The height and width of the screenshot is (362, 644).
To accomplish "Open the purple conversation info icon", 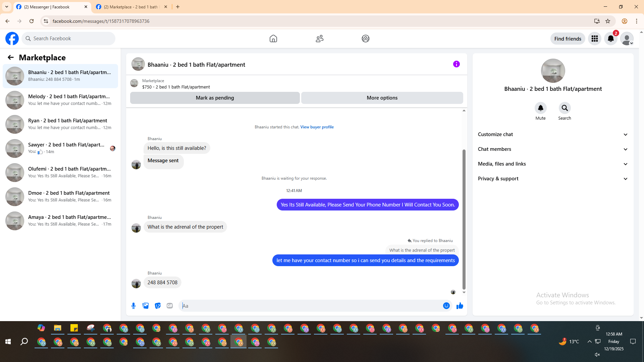I will click(x=456, y=64).
